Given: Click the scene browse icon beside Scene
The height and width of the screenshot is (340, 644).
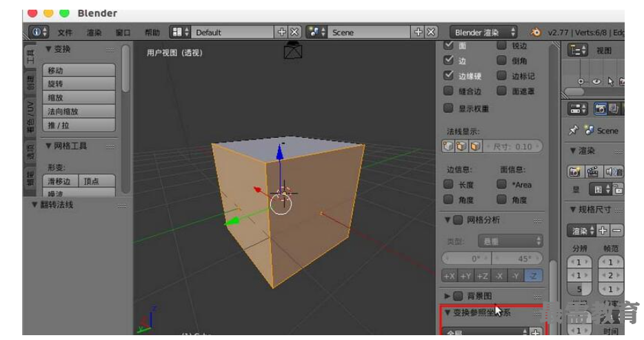Looking at the screenshot, I should point(316,32).
